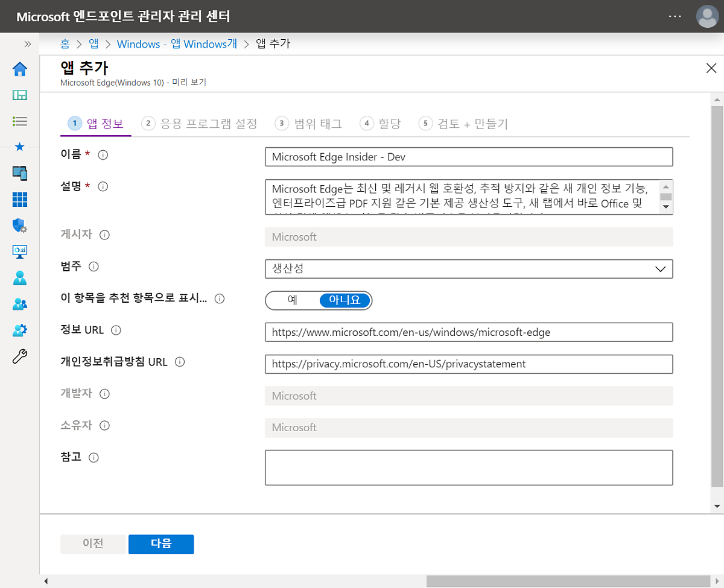Click the empty 참고 notes box
The height and width of the screenshot is (588, 724).
[x=469, y=467]
